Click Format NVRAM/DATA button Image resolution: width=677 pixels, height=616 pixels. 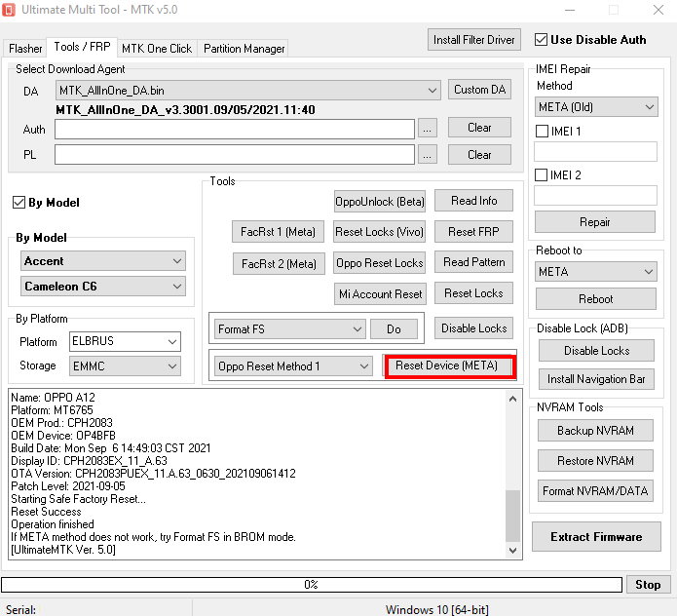(595, 490)
